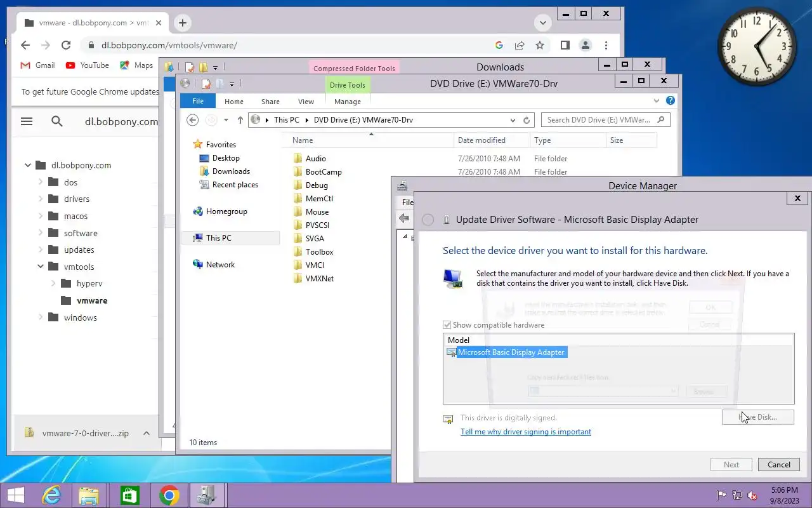Image resolution: width=812 pixels, height=508 pixels.
Task: Sort by Date modified column header
Action: 481,140
